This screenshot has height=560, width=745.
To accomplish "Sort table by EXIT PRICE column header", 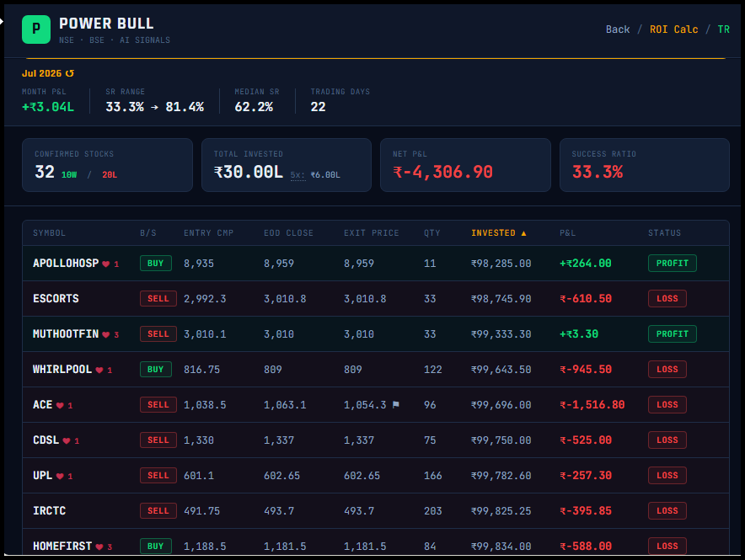I will [x=372, y=233].
